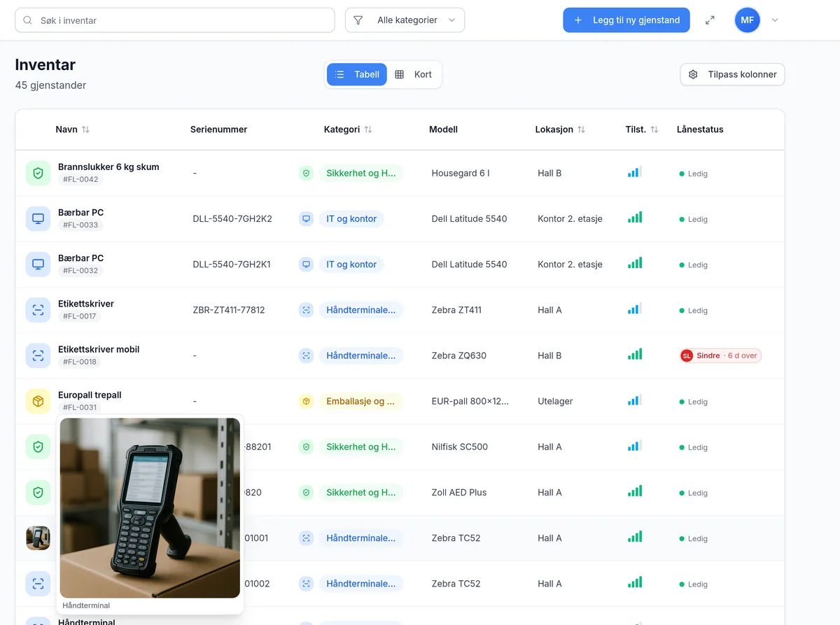
Task: Sort by Tilst. using its sort arrows
Action: click(x=654, y=129)
